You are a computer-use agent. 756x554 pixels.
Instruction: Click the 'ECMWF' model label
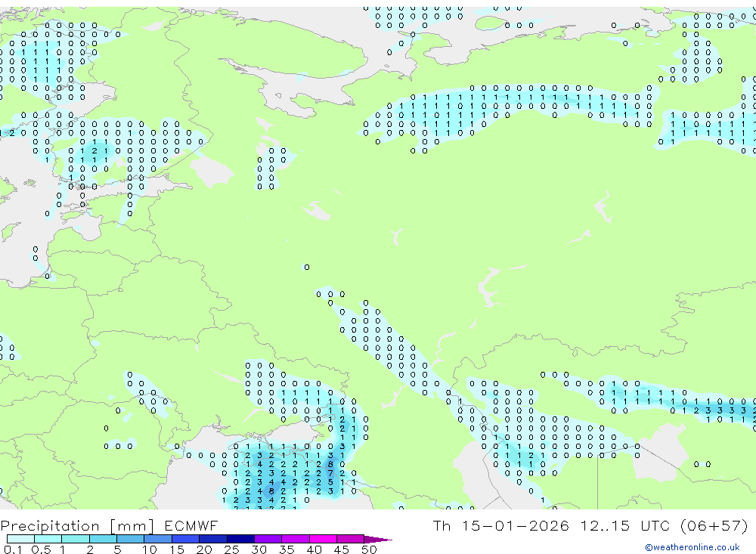(x=191, y=525)
